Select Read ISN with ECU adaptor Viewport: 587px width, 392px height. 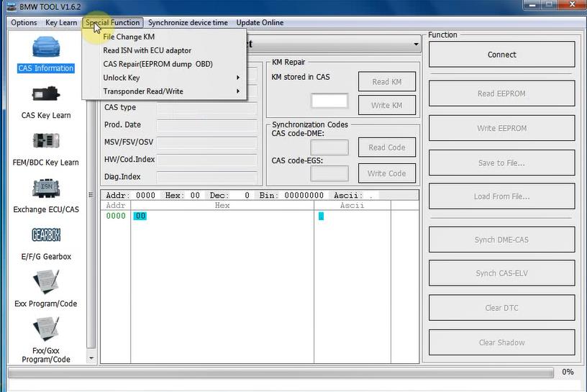tap(147, 50)
